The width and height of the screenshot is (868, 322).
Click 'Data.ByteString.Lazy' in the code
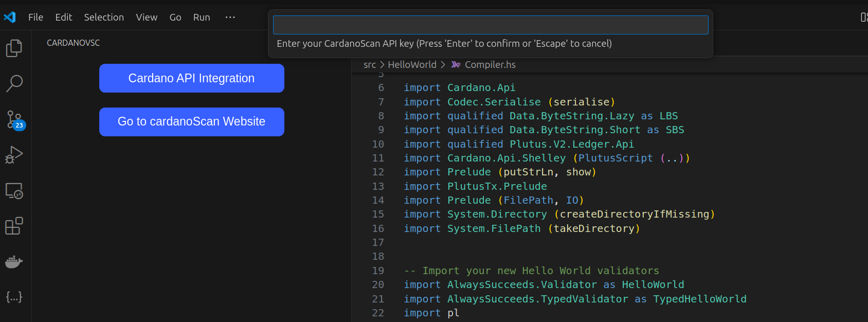tap(572, 116)
